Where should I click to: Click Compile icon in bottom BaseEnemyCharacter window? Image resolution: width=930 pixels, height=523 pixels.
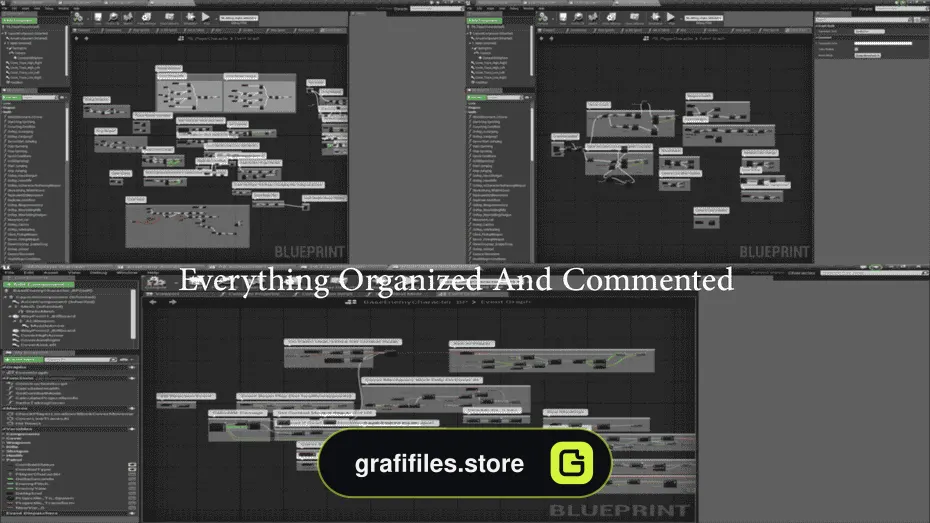[x=155, y=282]
